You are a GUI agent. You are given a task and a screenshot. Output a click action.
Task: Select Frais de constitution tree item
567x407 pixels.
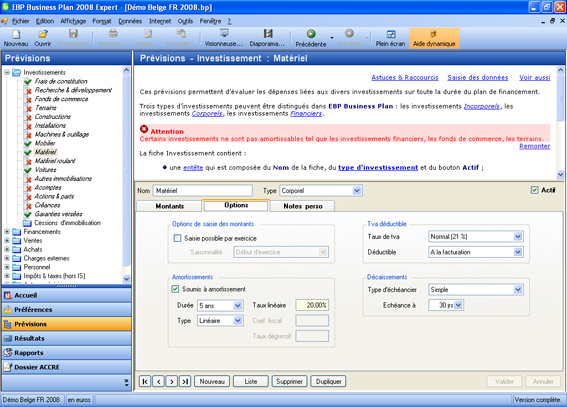[61, 81]
